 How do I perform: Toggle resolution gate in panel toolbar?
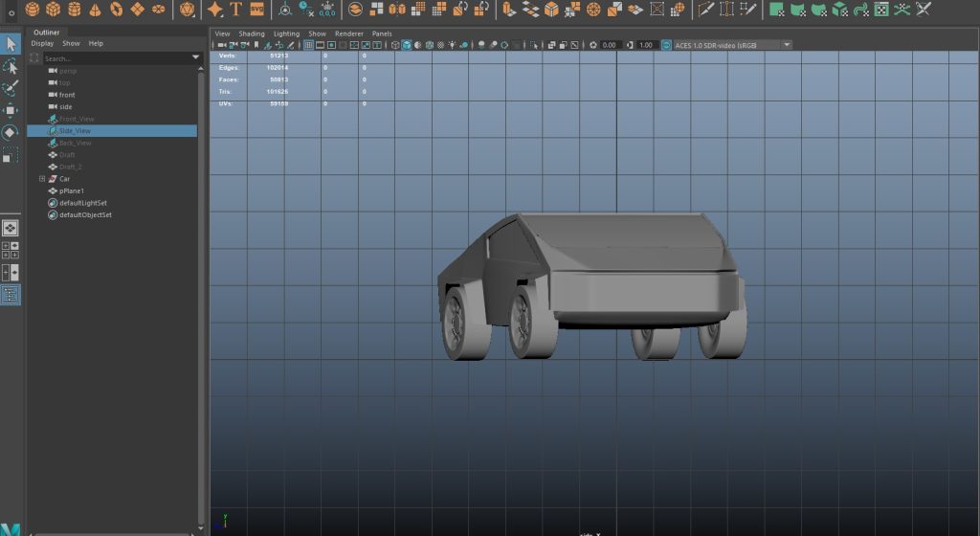(331, 45)
